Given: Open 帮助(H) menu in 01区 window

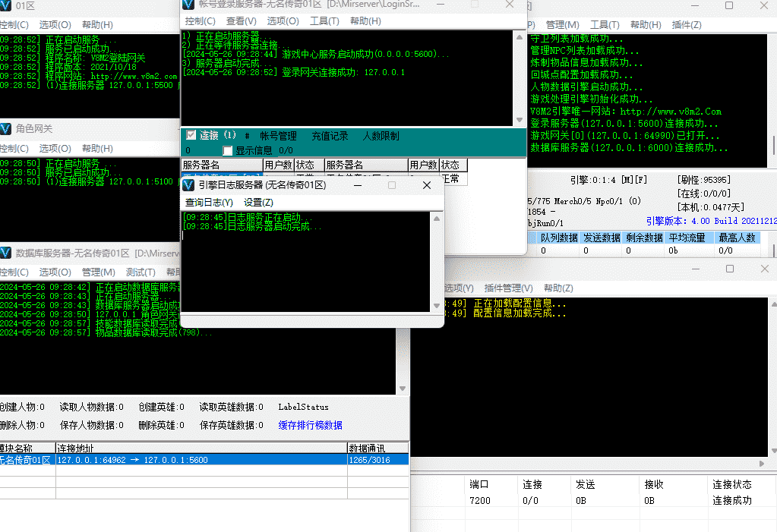Looking at the screenshot, I should (x=97, y=25).
